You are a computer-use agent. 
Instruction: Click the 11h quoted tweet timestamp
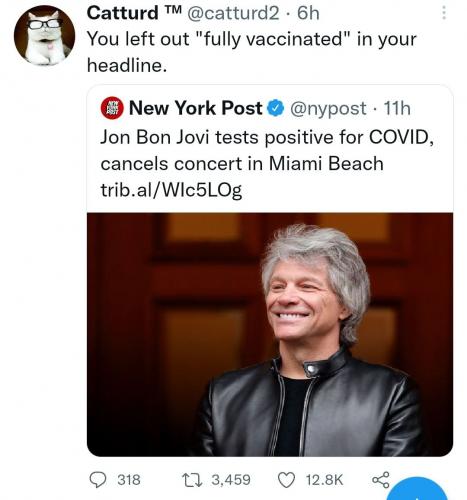pyautogui.click(x=397, y=108)
